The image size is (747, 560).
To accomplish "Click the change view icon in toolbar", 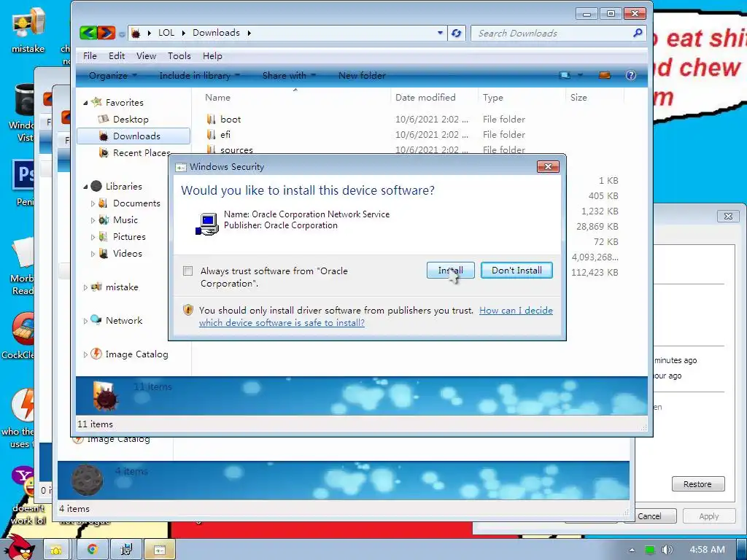I will click(565, 75).
